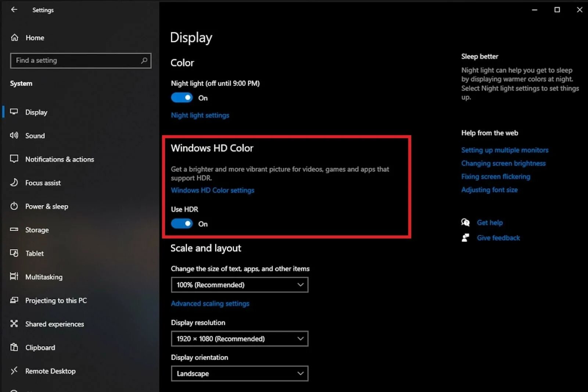This screenshot has height=392, width=588.
Task: Open Windows HD Color settings link
Action: [212, 190]
